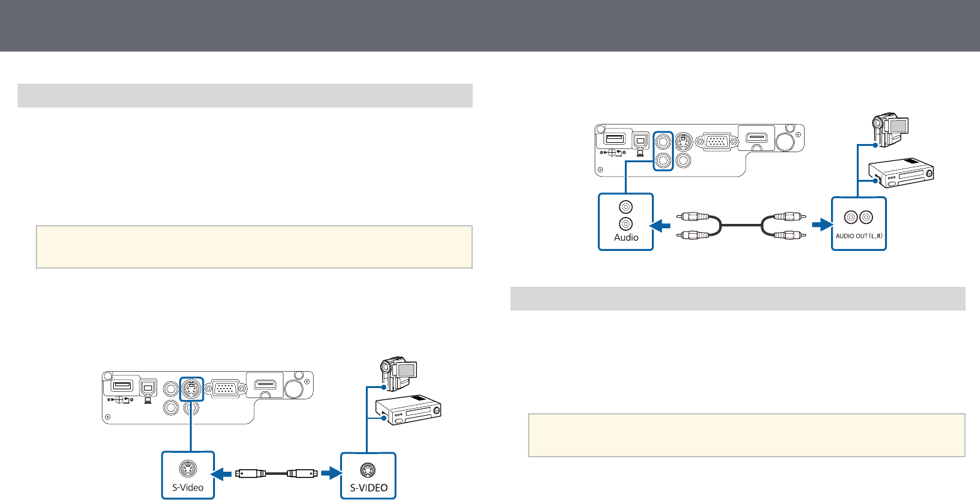Click the square USB-B port in the audio diagram panel
The width and height of the screenshot is (980, 500).
coord(641,141)
